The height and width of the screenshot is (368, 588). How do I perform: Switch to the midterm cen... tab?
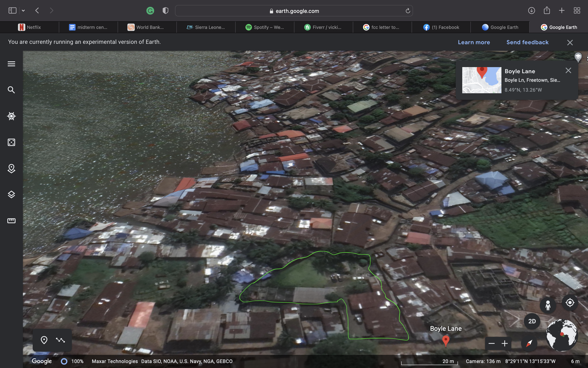point(88,27)
